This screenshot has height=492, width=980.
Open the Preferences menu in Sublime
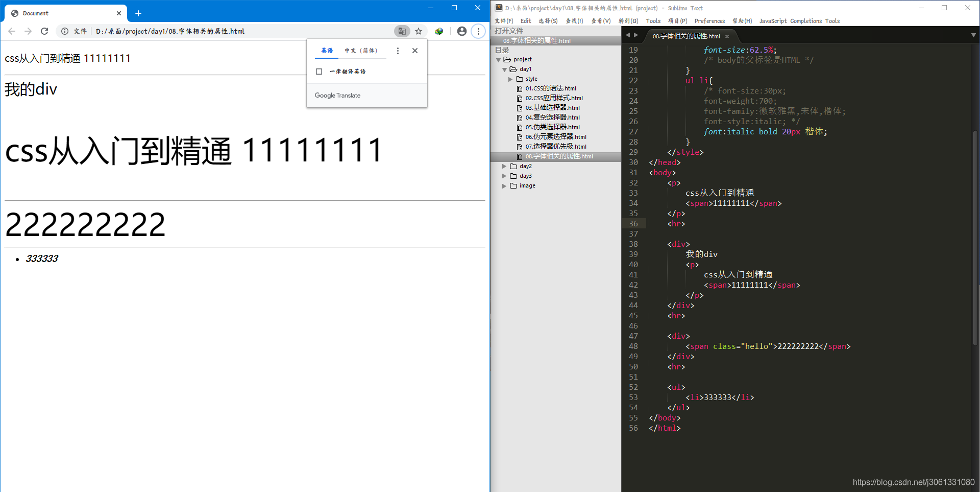709,21
